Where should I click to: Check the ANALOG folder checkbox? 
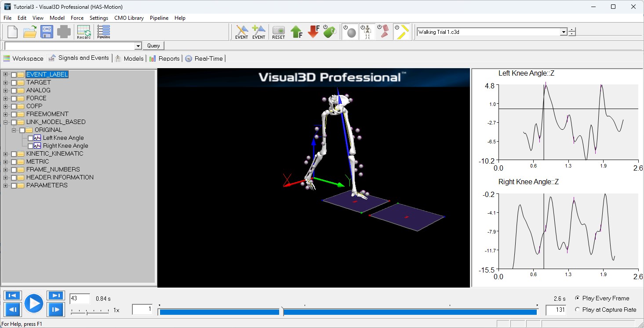[x=14, y=91]
